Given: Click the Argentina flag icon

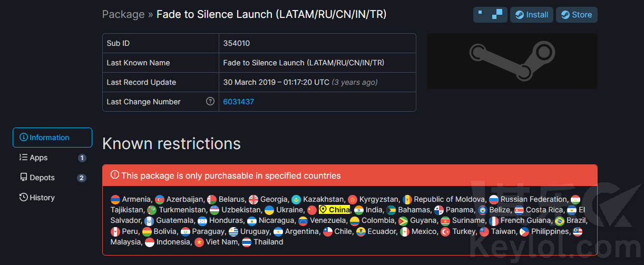Looking at the screenshot, I should point(278,232).
